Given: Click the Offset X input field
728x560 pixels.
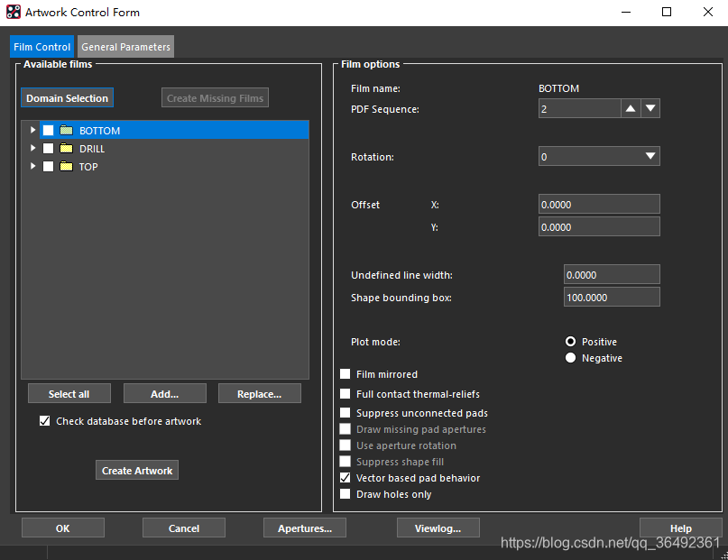Looking at the screenshot, I should click(x=599, y=205).
